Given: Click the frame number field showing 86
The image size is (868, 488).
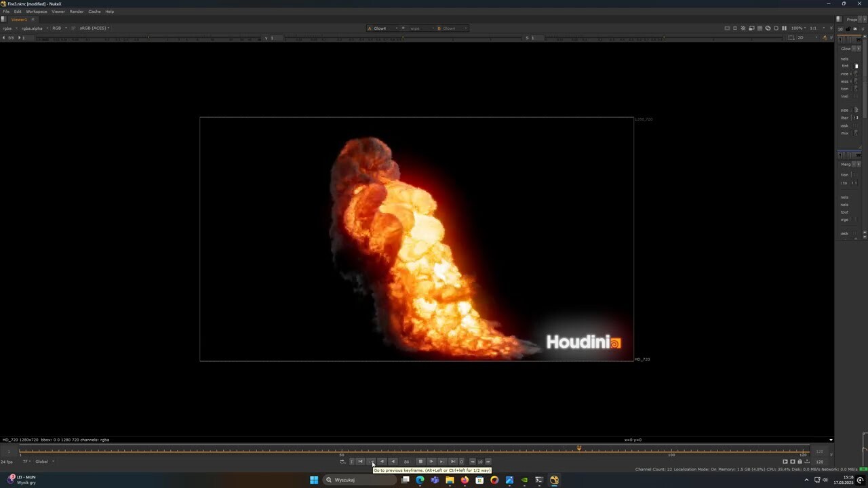Looking at the screenshot, I should tap(407, 462).
